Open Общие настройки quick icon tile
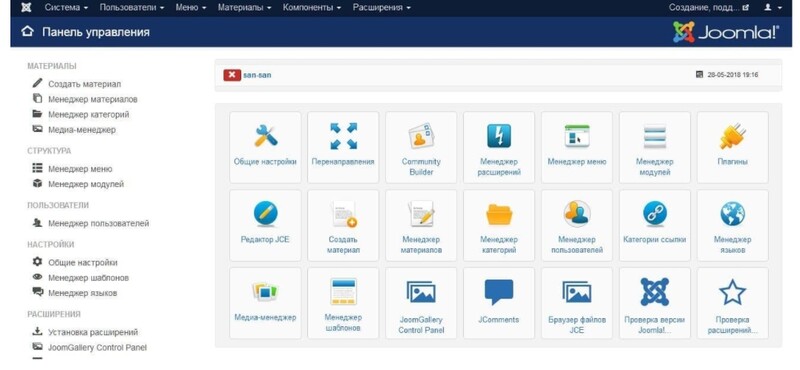800x370 pixels. tap(265, 147)
